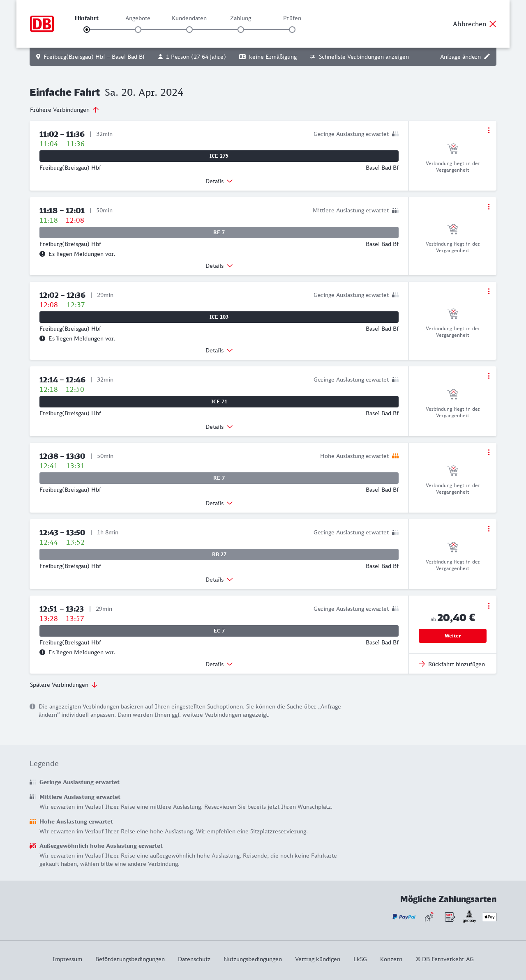The image size is (526, 980).
Task: Click Rückfahrt hinzufügen link
Action: pyautogui.click(x=452, y=664)
